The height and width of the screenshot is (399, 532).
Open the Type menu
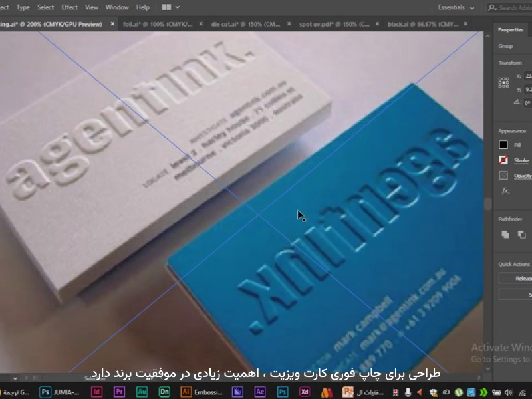23,7
